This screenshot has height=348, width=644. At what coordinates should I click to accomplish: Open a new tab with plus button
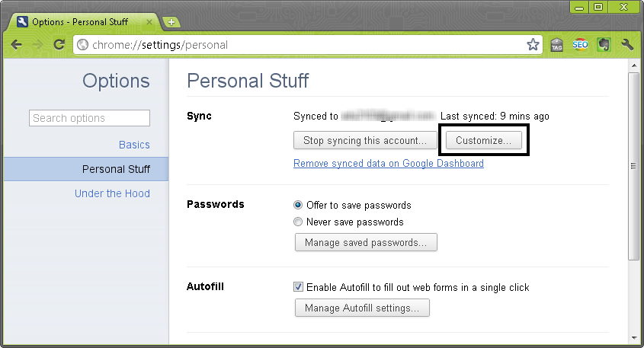pos(171,22)
